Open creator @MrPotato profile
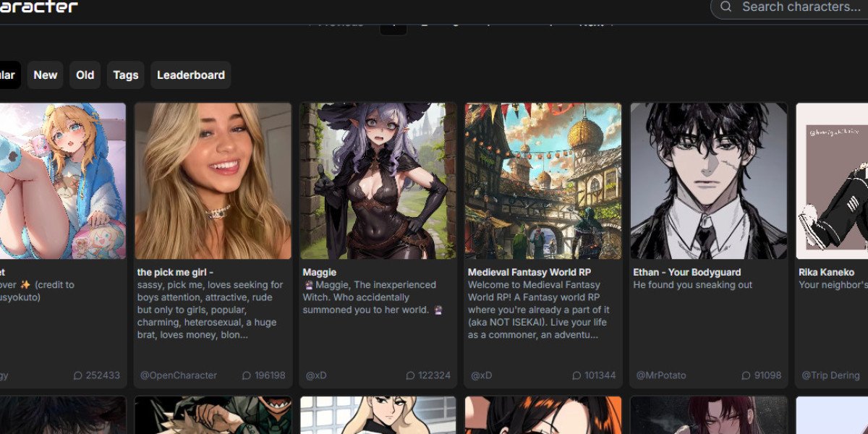The height and width of the screenshot is (434, 868). 661,375
